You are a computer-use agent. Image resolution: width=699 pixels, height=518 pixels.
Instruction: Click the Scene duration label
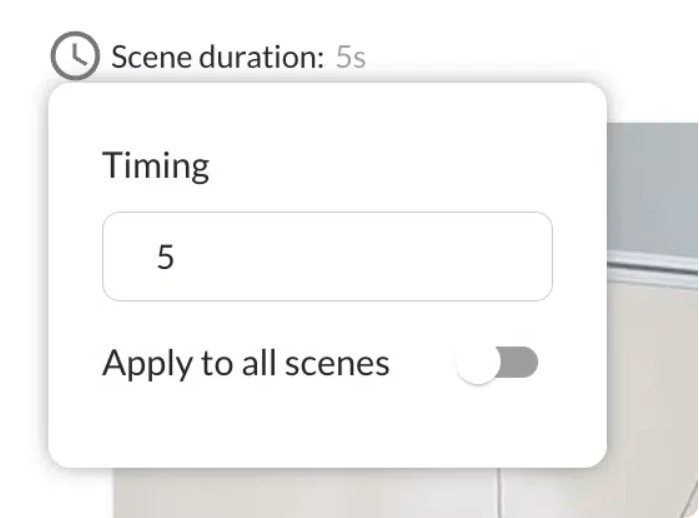click(x=217, y=57)
